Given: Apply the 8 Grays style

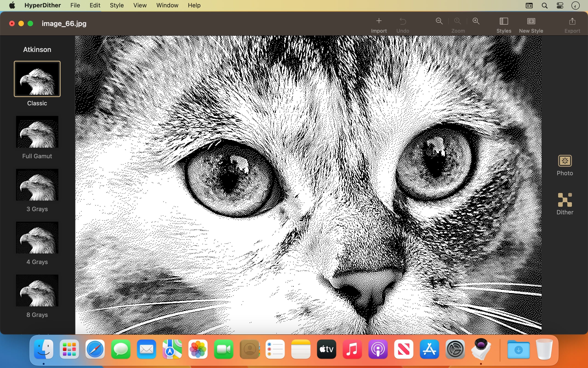Looking at the screenshot, I should pos(37,290).
